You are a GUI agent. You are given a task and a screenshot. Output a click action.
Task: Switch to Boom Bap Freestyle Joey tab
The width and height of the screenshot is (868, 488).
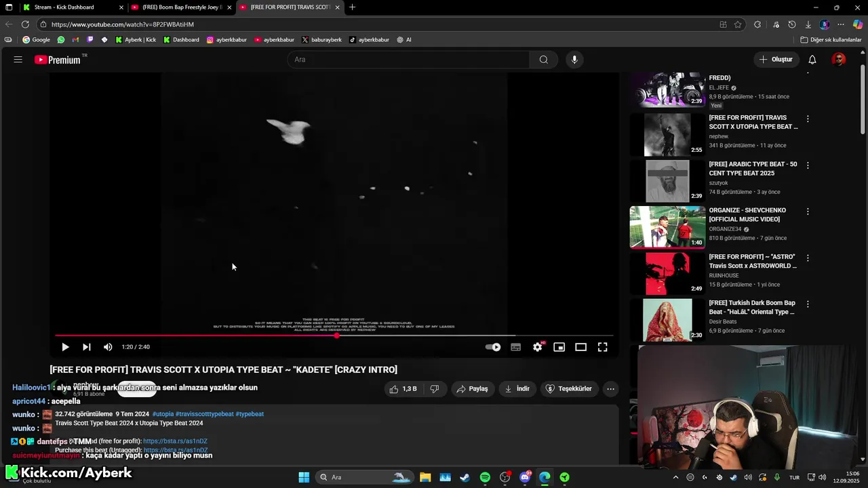click(x=182, y=7)
